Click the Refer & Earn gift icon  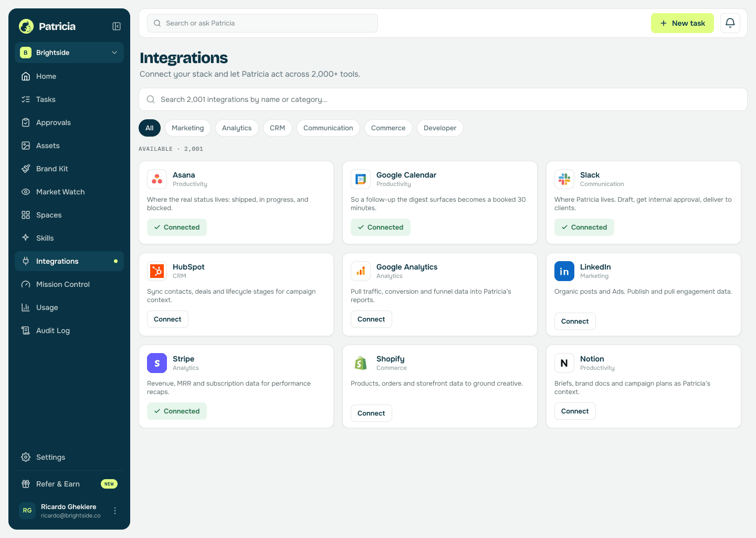26,484
